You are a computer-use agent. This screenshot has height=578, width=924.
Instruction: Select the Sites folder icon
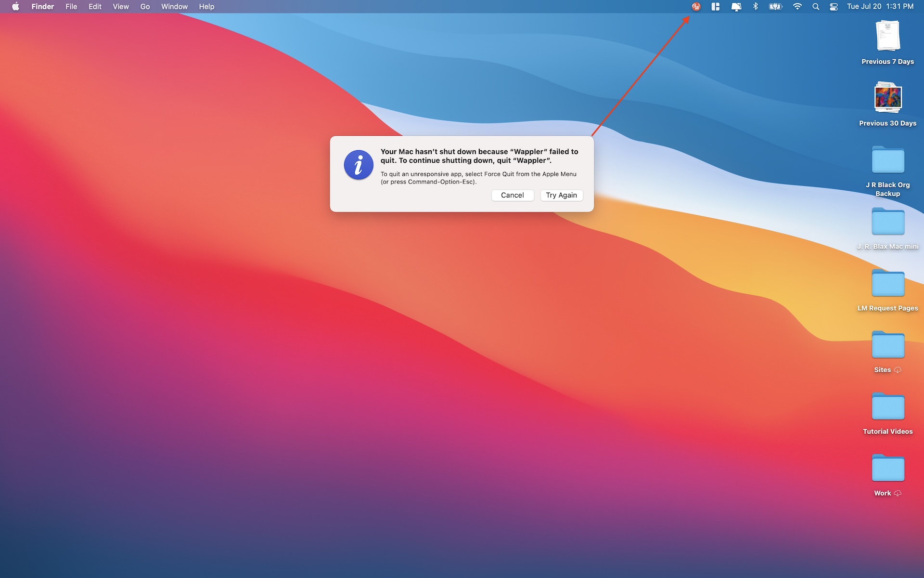click(x=888, y=345)
